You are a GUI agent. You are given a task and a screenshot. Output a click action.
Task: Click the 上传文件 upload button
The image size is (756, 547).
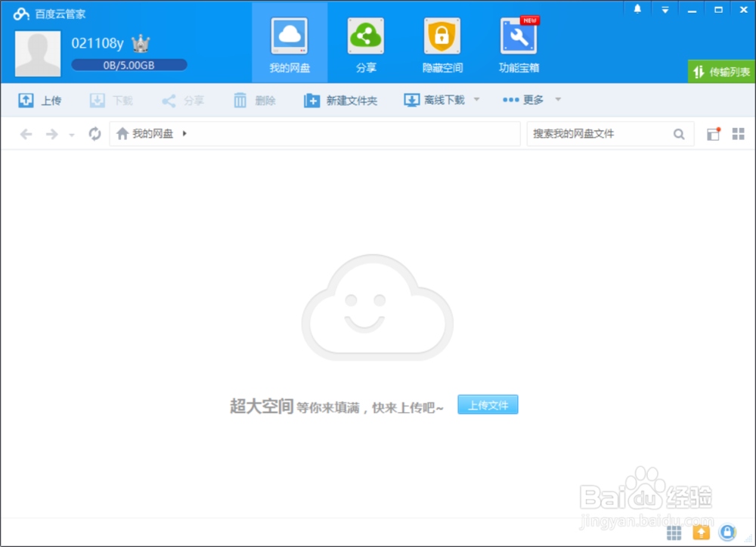coord(488,405)
